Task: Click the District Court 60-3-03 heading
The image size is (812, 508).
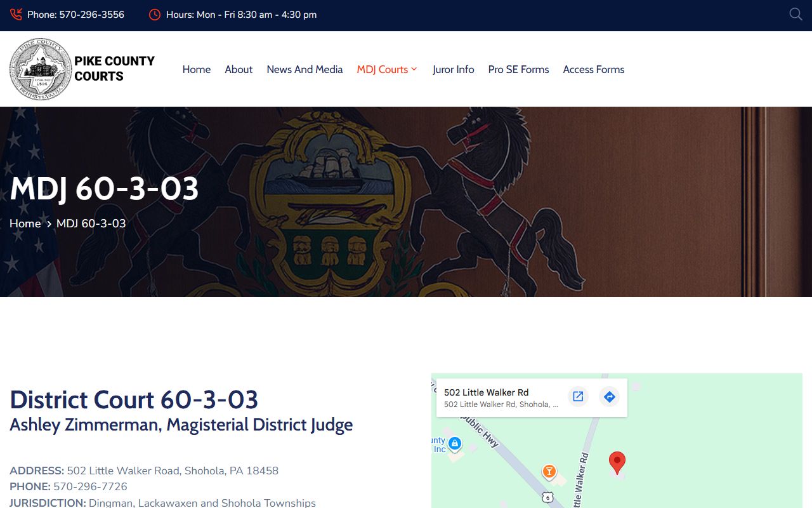Action: click(134, 399)
